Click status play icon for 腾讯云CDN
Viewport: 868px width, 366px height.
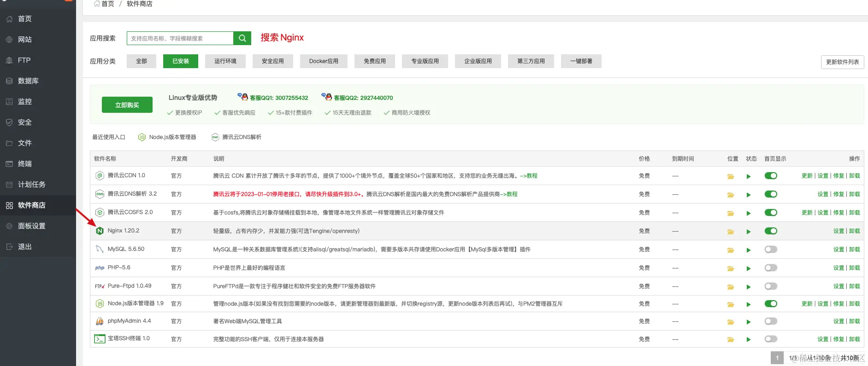pyautogui.click(x=749, y=176)
